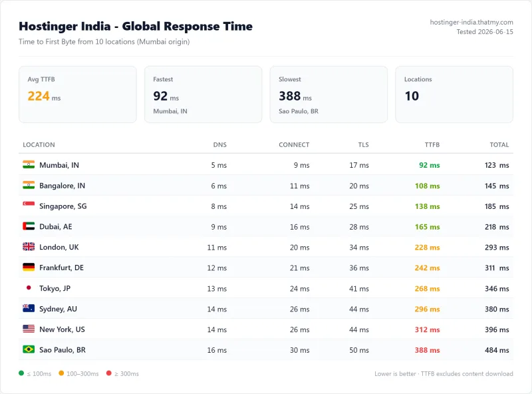The width and height of the screenshot is (532, 394).
Task: Click the 5 ms DNS value
Action: [219, 165]
